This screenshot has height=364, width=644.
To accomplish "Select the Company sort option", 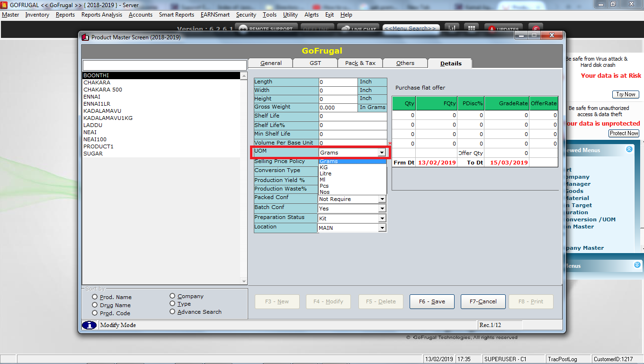I will [x=172, y=296].
